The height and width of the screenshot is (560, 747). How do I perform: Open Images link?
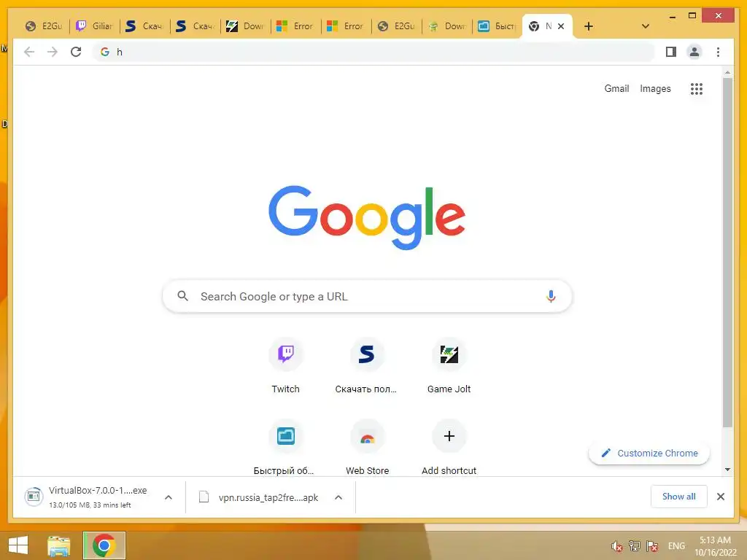tap(655, 88)
